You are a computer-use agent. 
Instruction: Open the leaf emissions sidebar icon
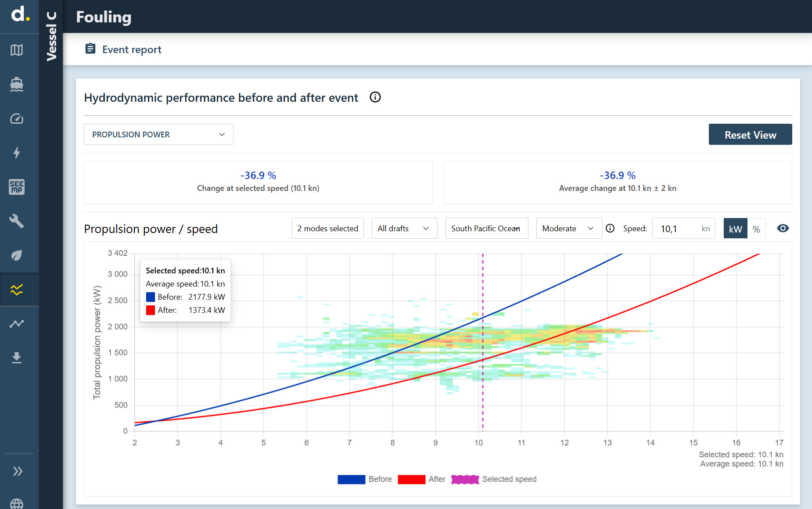(17, 255)
